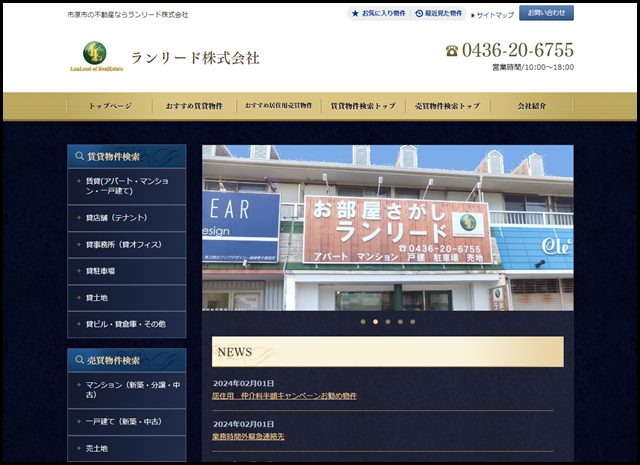The image size is (640, 465).
Task: Open おすすめ居住用売買物件 navigation item
Action: click(278, 106)
